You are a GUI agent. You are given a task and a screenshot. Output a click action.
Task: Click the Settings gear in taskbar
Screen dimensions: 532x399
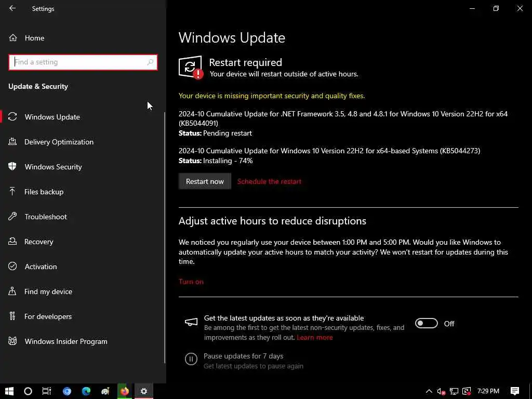[x=144, y=391]
